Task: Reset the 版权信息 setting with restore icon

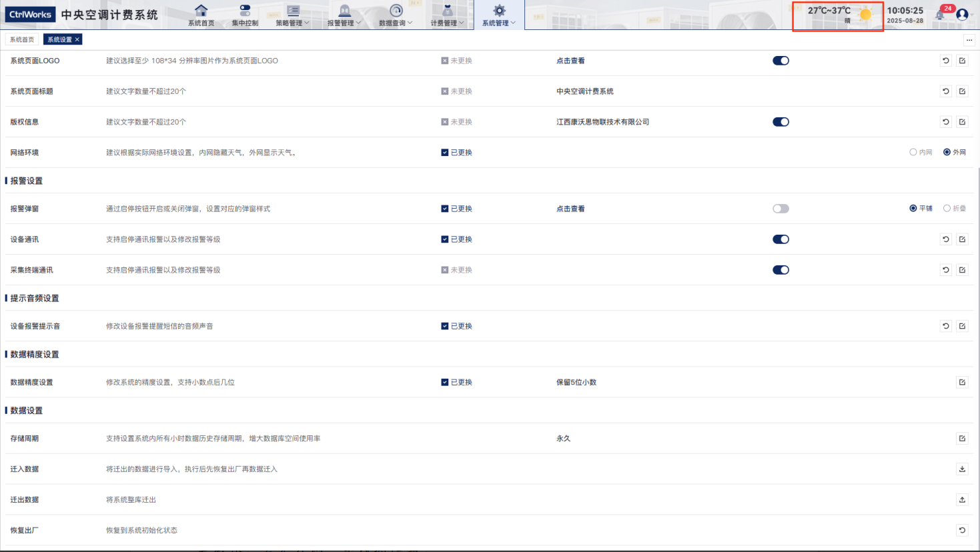Action: click(x=946, y=122)
